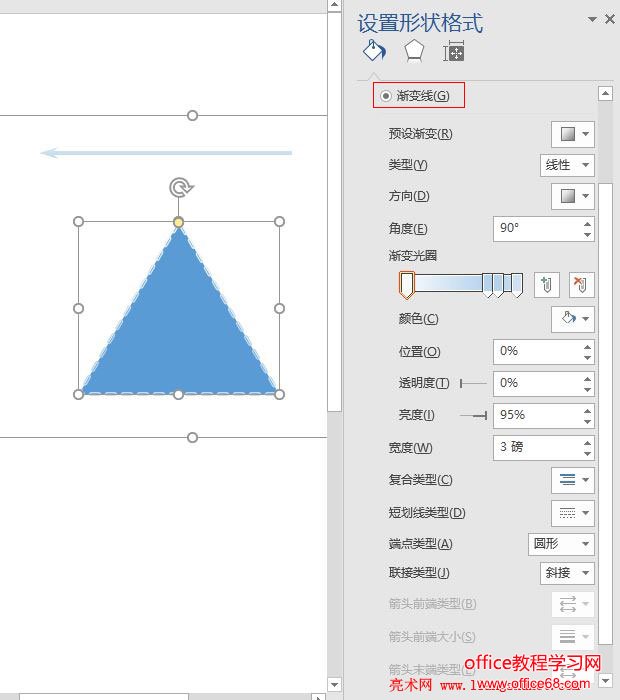Select the first gradient stop marker
Viewport: 620px width, 700px height.
point(407,285)
